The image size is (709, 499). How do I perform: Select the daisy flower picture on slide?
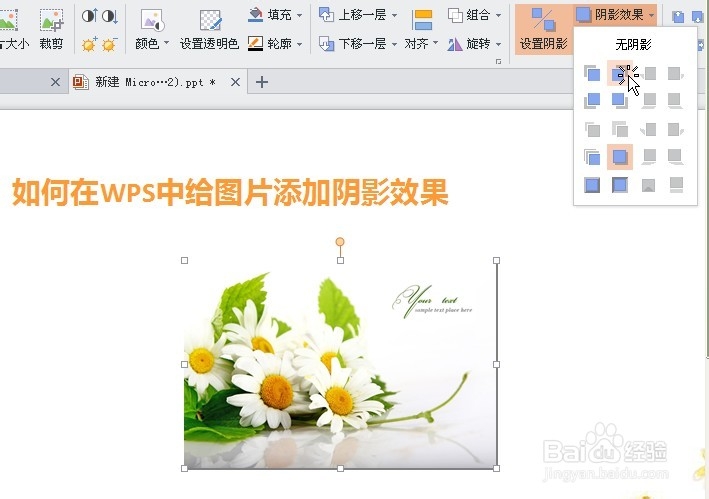340,365
